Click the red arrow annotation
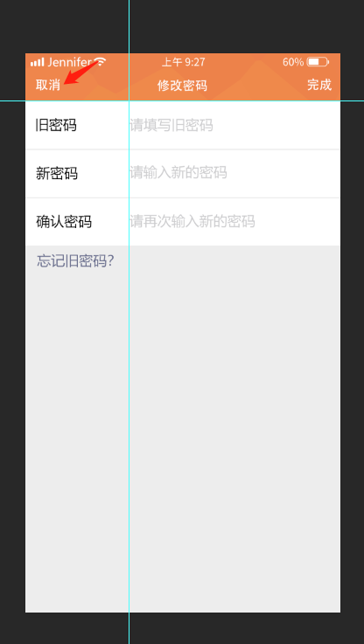 click(81, 73)
